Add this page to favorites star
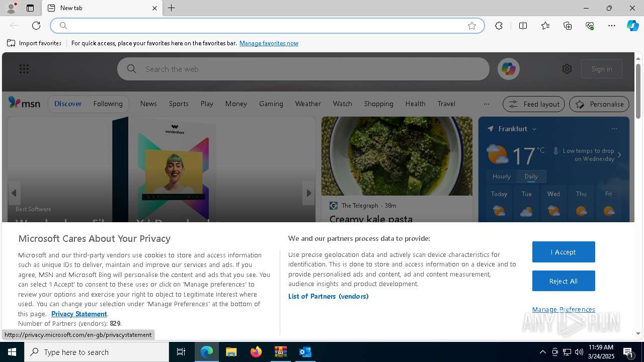Viewport: 644px width, 362px height. pos(472,26)
